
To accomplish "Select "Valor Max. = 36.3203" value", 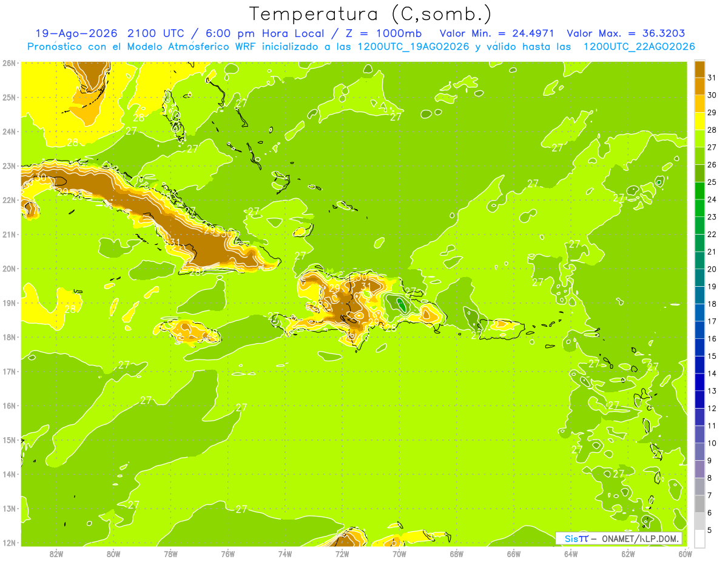I will coord(625,33).
